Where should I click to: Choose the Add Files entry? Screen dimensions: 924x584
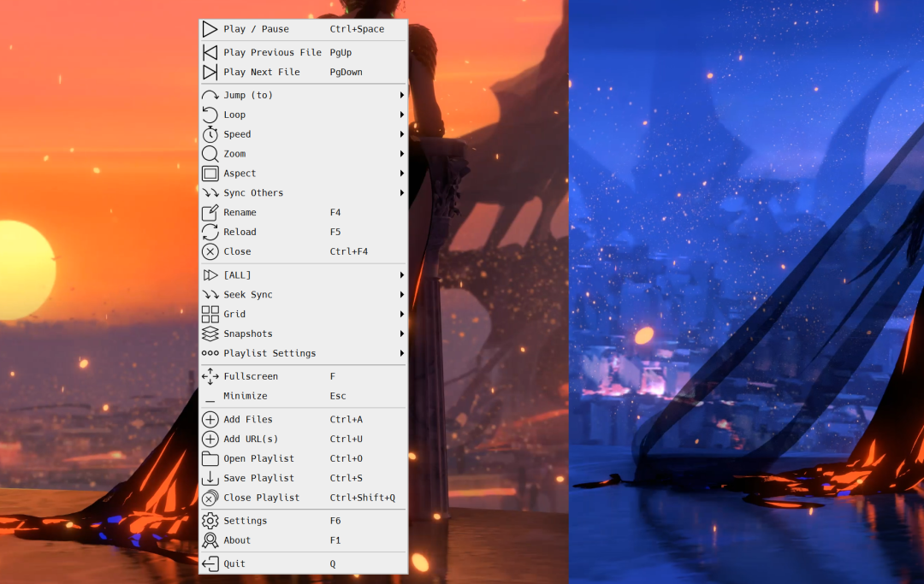coord(304,419)
